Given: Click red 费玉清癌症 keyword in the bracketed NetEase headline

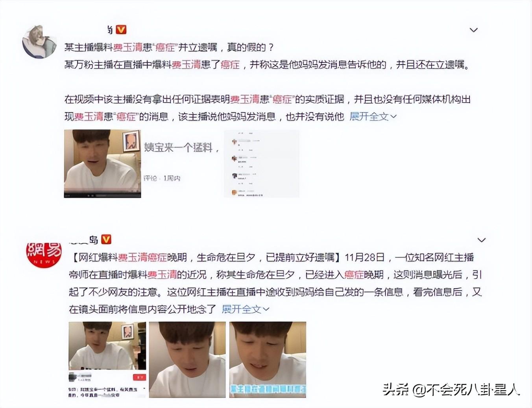Looking at the screenshot, I should coord(142,257).
